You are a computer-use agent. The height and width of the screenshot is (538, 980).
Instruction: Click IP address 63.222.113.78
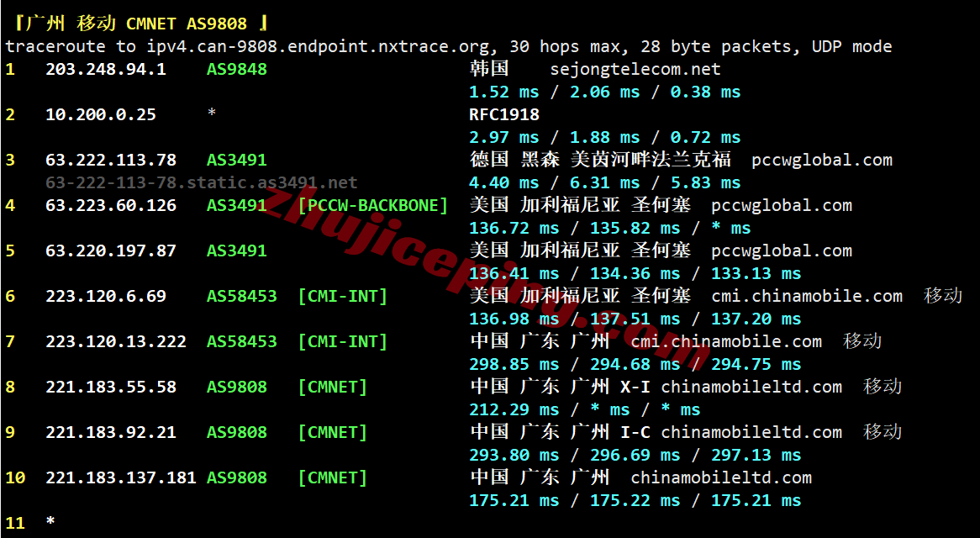pos(111,160)
